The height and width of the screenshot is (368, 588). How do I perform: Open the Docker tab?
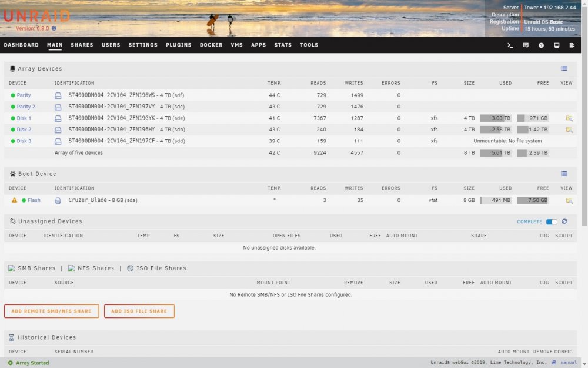point(211,45)
